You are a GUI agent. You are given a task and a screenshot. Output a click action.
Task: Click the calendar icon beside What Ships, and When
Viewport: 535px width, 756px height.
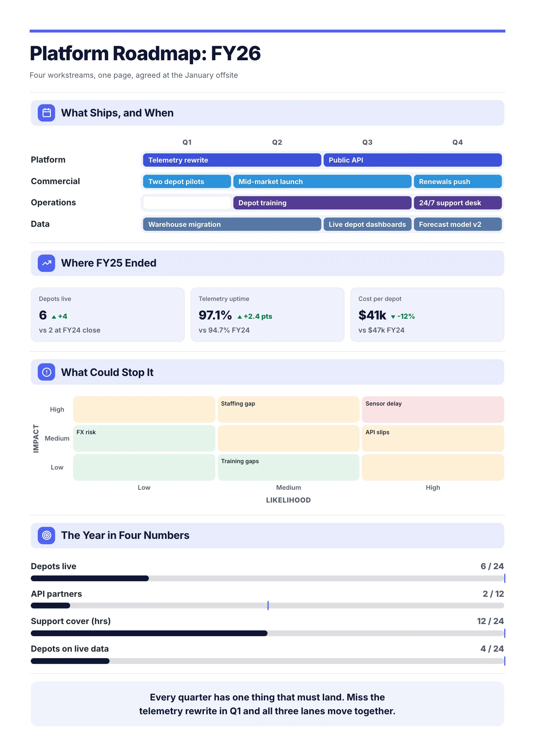tap(46, 113)
